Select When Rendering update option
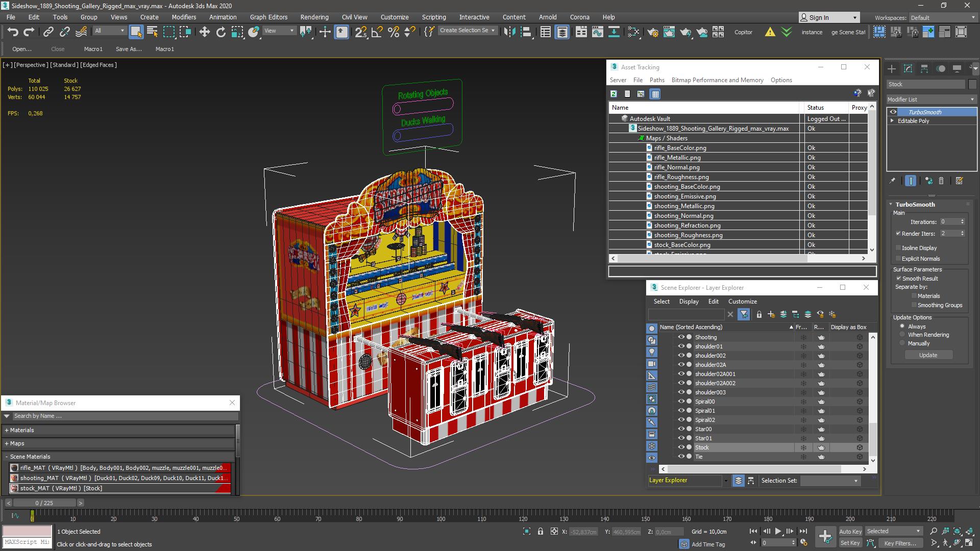The height and width of the screenshot is (551, 980). [x=902, y=335]
